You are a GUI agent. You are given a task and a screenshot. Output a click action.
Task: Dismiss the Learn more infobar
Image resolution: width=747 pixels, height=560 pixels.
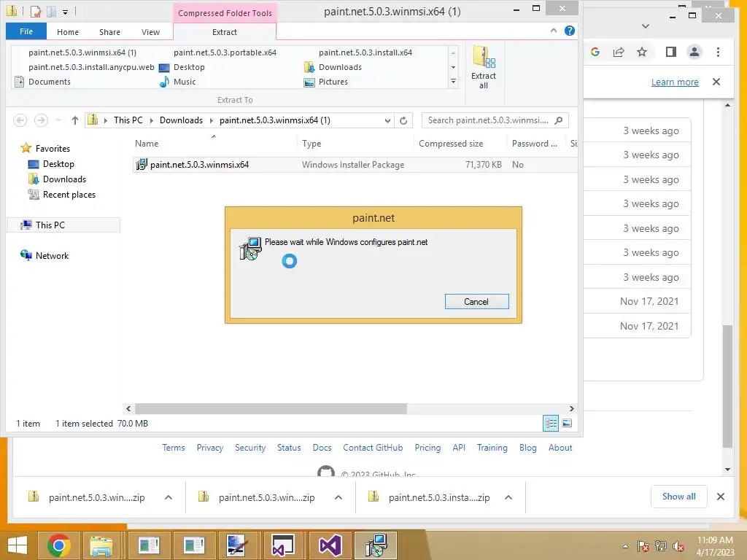pos(716,82)
